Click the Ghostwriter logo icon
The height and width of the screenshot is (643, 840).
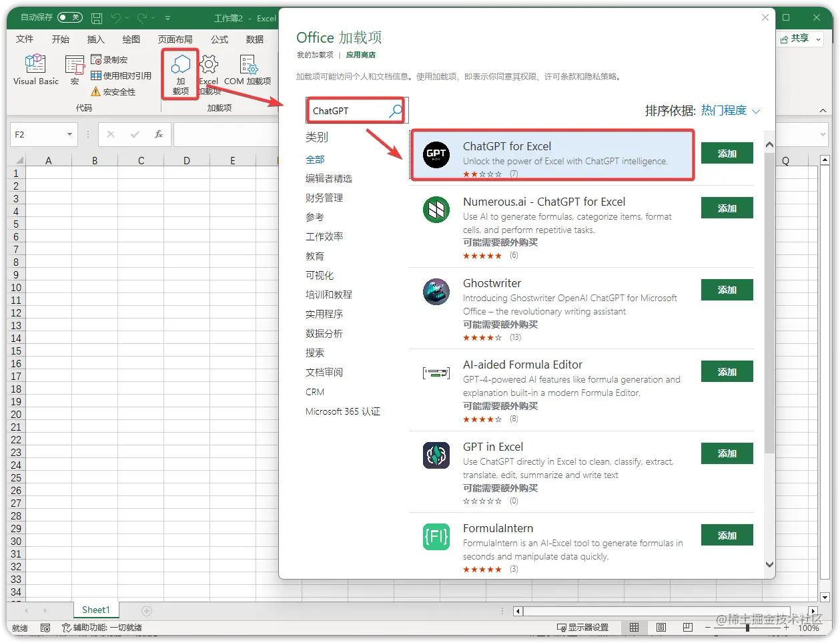[x=436, y=292]
